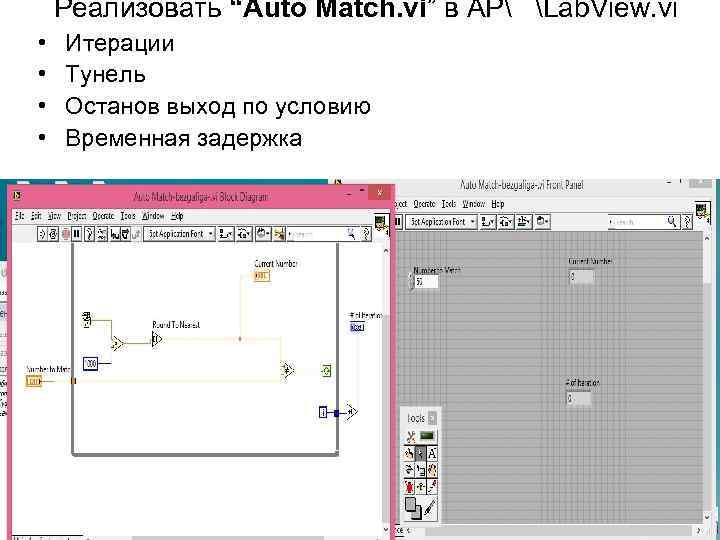720x540 pixels.
Task: Click Current Number terminal in Block Diagram
Action: [x=262, y=276]
